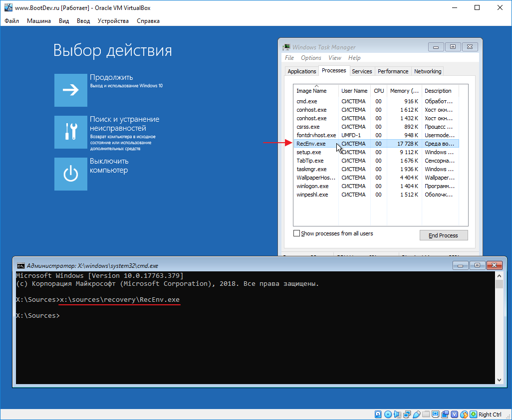
Task: Click the Applications tab label
Action: pos(301,71)
